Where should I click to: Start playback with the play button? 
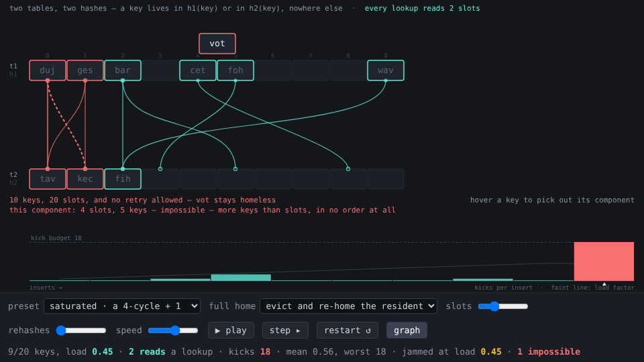231,330
